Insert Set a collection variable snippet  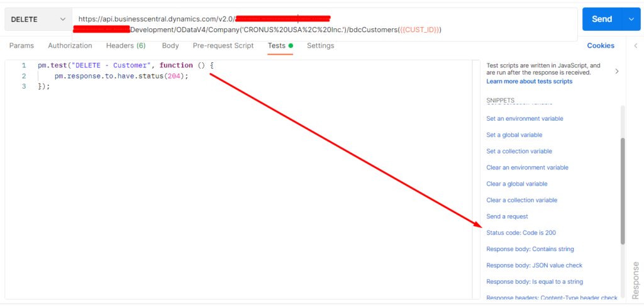coord(519,151)
